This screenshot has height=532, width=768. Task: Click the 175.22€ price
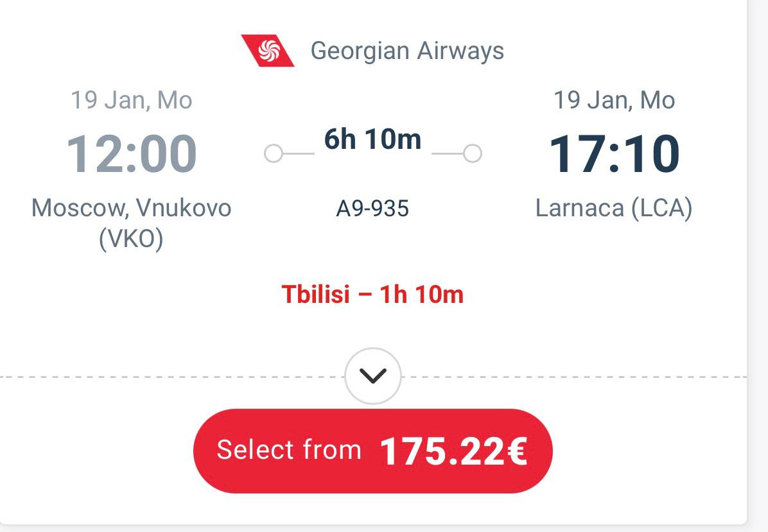(x=453, y=451)
